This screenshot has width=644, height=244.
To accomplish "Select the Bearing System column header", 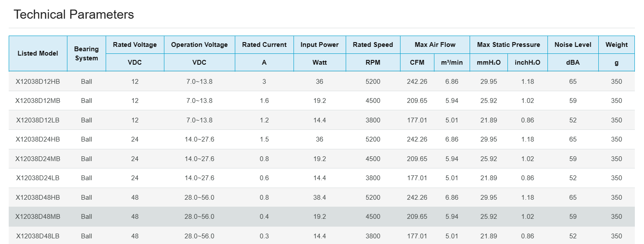I will tap(87, 53).
